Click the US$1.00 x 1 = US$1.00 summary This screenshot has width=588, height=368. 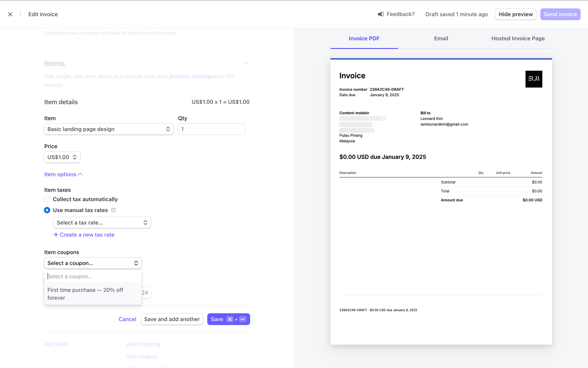[x=221, y=102]
